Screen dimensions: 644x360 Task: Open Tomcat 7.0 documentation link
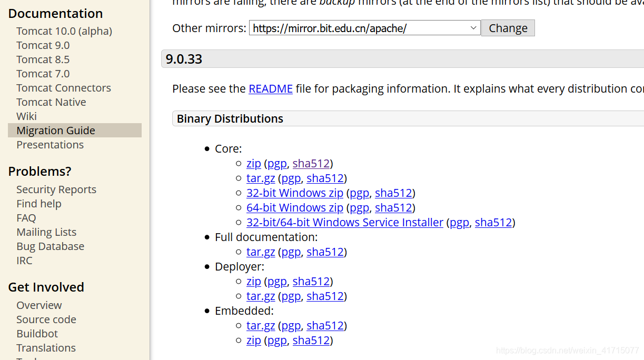[x=43, y=74]
